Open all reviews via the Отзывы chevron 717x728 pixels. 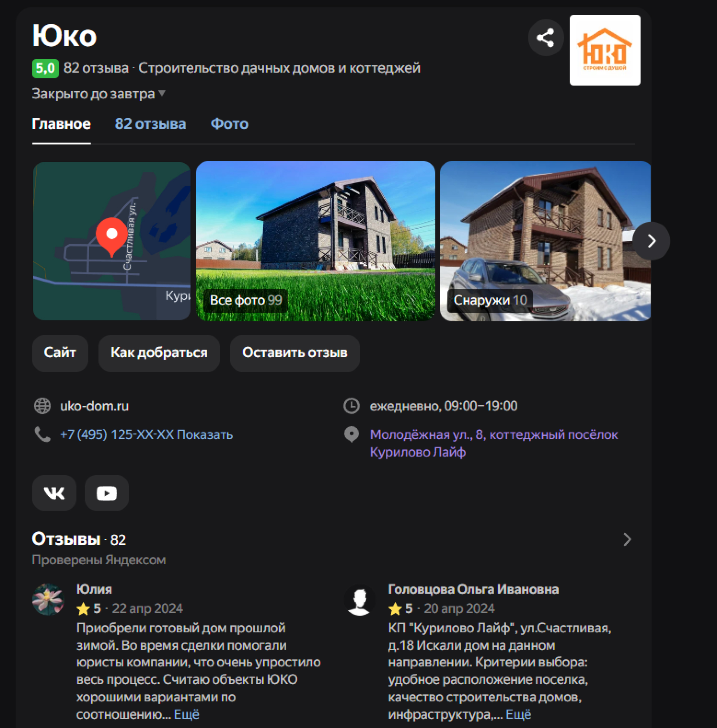[x=627, y=539]
